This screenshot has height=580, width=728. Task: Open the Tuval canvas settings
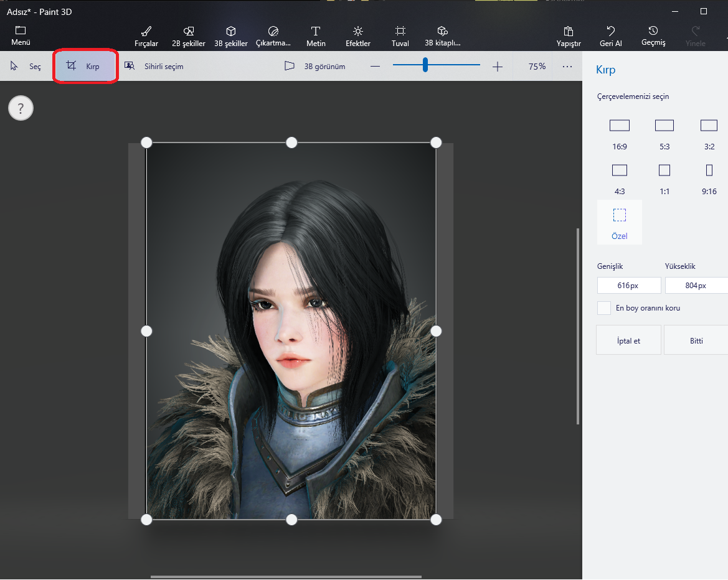(400, 36)
